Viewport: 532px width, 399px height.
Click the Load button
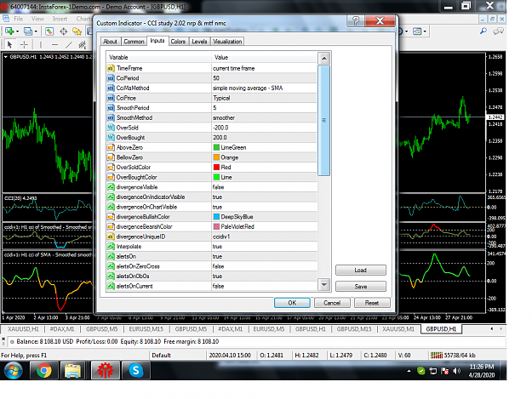[361, 271]
